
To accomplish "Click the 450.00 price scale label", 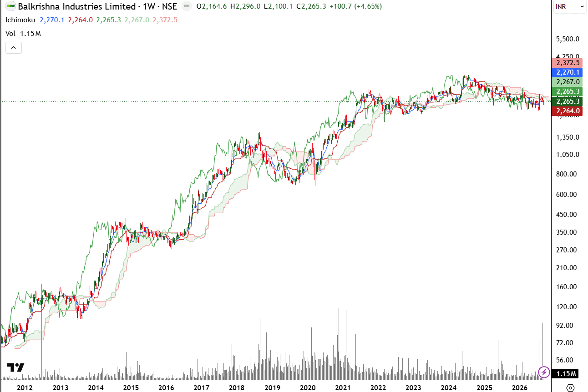I will click(x=566, y=215).
